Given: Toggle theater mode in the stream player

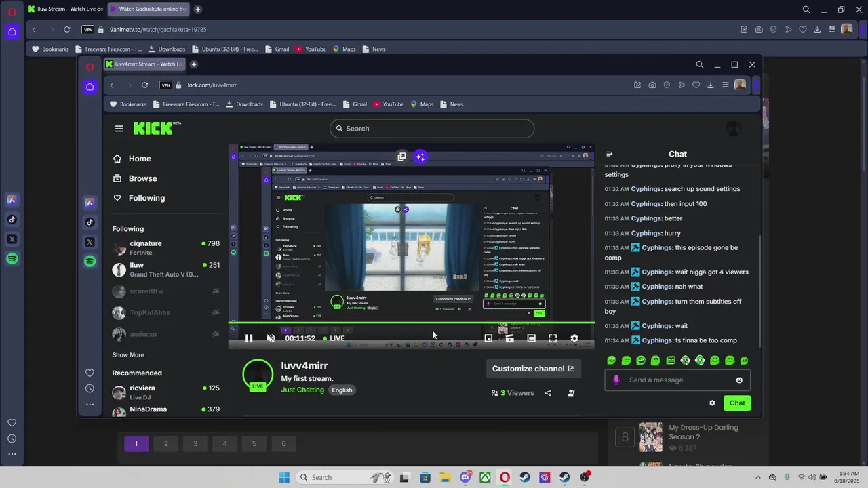Looking at the screenshot, I should [x=531, y=338].
